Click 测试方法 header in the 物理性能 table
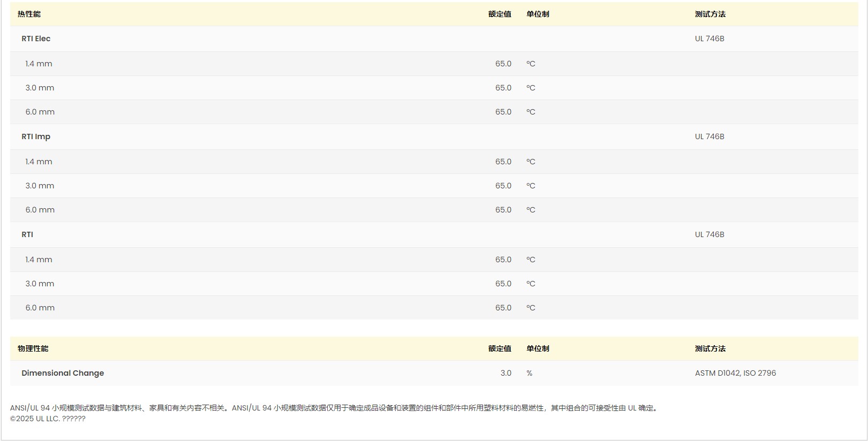This screenshot has height=441, width=868. coord(710,349)
